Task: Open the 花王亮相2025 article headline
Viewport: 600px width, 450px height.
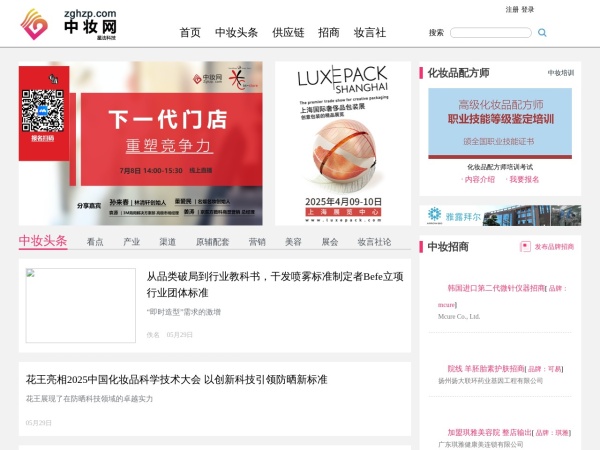Action: coord(176,380)
